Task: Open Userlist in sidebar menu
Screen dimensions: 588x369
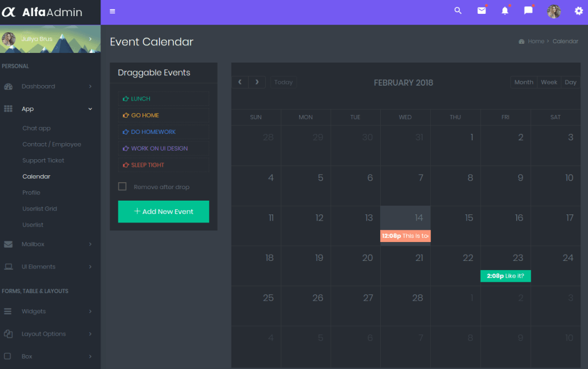Action: pyautogui.click(x=33, y=225)
